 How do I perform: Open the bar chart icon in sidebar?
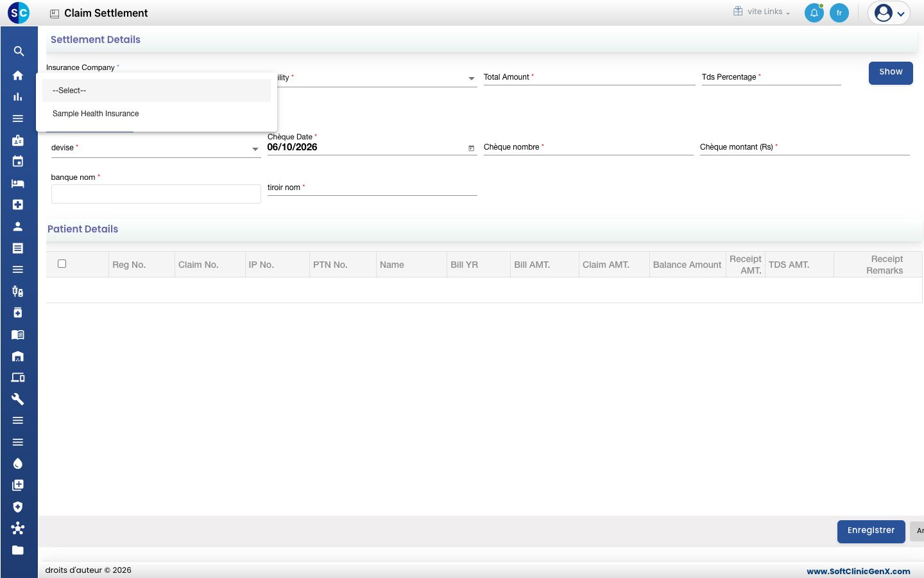pos(18,97)
